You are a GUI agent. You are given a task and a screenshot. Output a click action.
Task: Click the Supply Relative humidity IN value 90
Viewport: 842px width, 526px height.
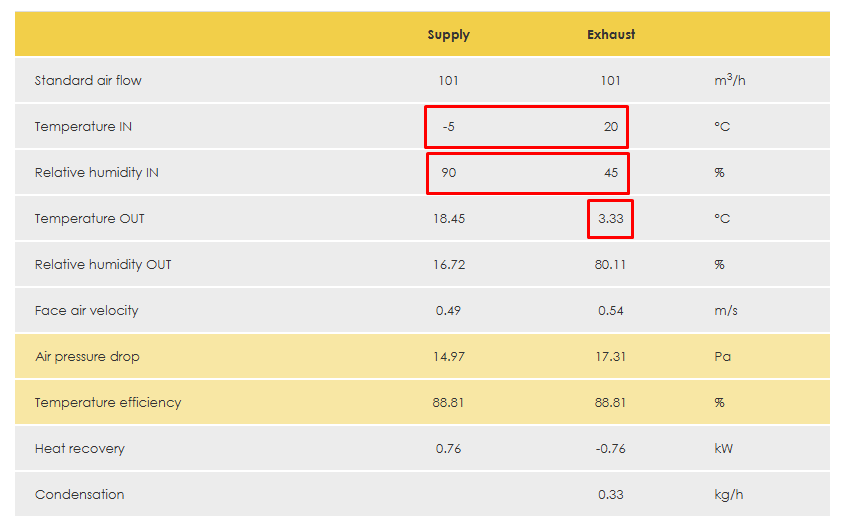(x=448, y=173)
